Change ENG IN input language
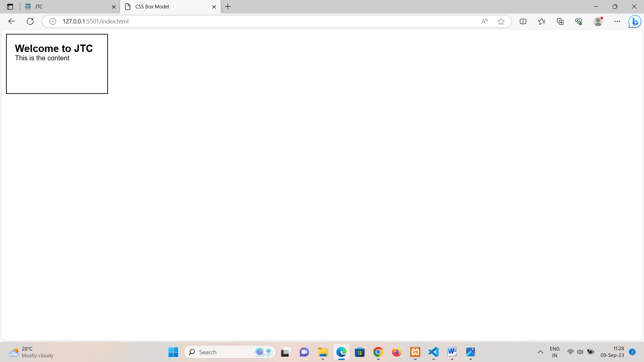The width and height of the screenshot is (644, 362). click(x=555, y=352)
